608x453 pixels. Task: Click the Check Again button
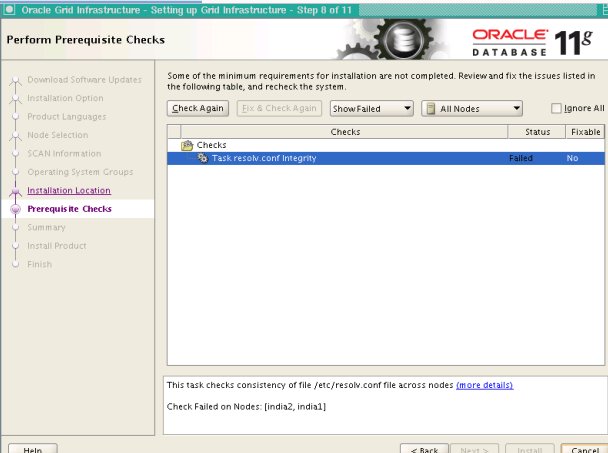pyautogui.click(x=198, y=108)
